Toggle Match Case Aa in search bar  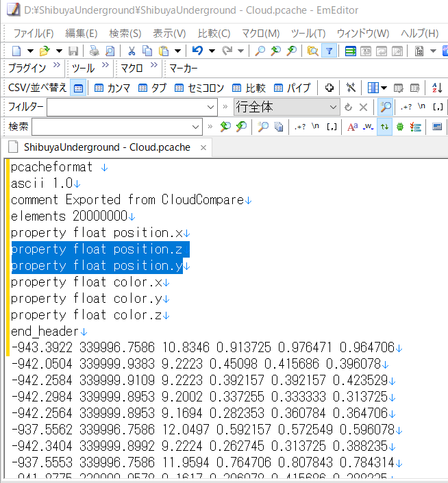[x=353, y=127]
